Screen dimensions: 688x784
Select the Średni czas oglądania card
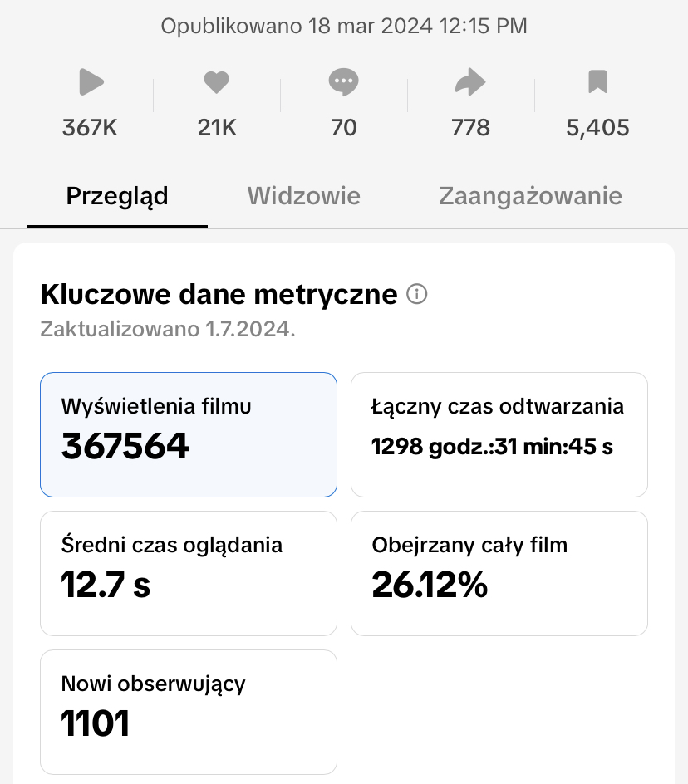(189, 573)
